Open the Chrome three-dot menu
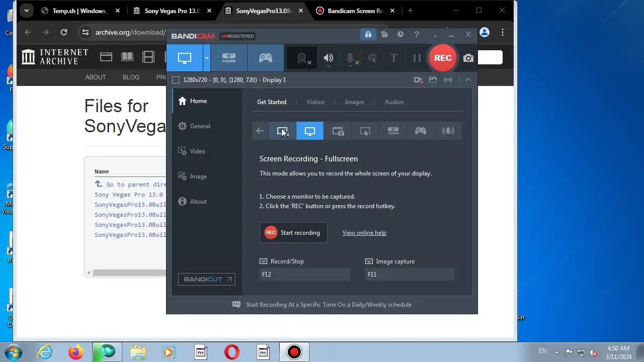This screenshot has width=644, height=362. [x=502, y=32]
